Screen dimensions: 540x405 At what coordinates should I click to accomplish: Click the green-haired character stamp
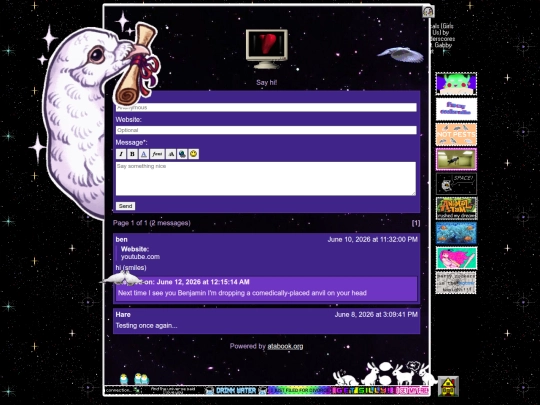tap(456, 84)
